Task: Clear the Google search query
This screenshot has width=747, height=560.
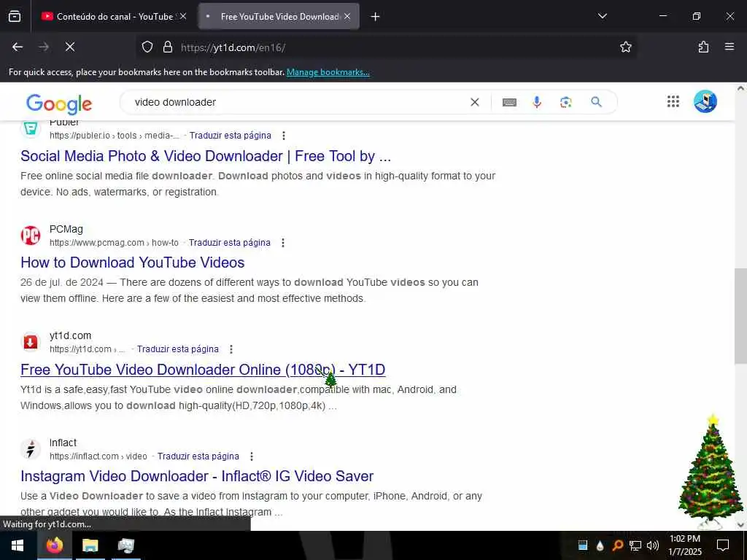Action: (x=474, y=102)
